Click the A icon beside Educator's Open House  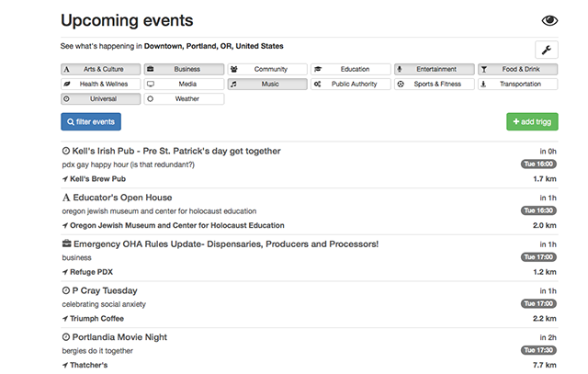pyautogui.click(x=66, y=198)
